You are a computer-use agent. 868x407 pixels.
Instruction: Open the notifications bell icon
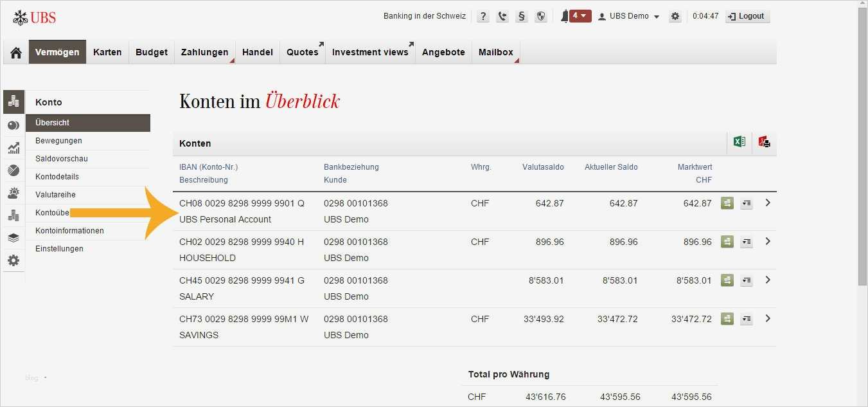[565, 16]
